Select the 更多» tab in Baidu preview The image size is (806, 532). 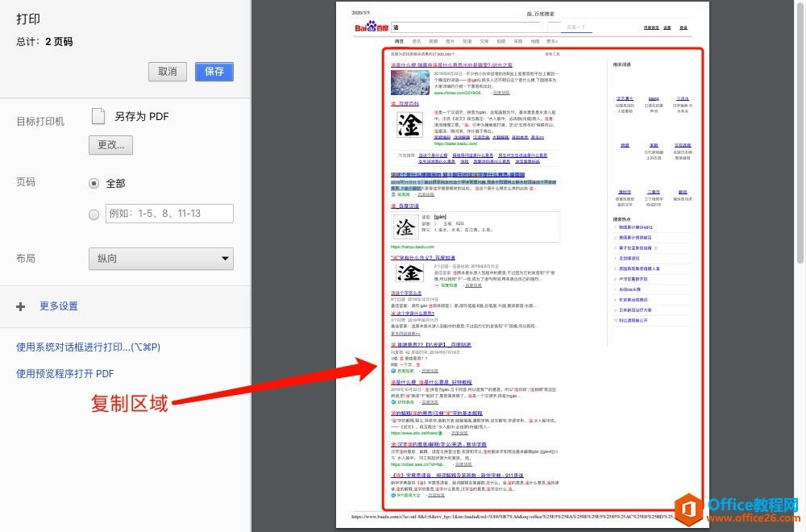551,40
